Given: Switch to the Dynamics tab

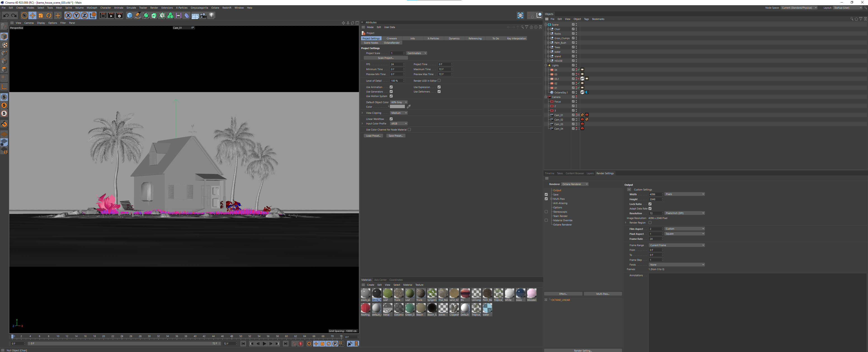Looking at the screenshot, I should tap(454, 38).
